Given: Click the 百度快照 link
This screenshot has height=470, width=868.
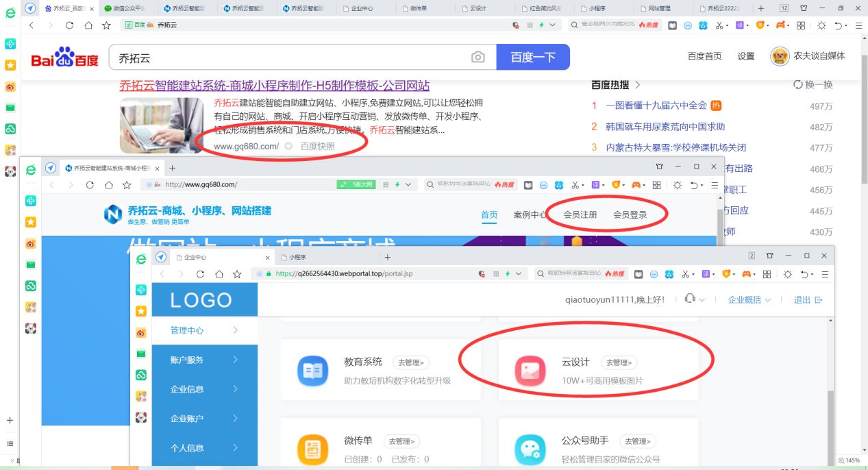Looking at the screenshot, I should click(318, 147).
